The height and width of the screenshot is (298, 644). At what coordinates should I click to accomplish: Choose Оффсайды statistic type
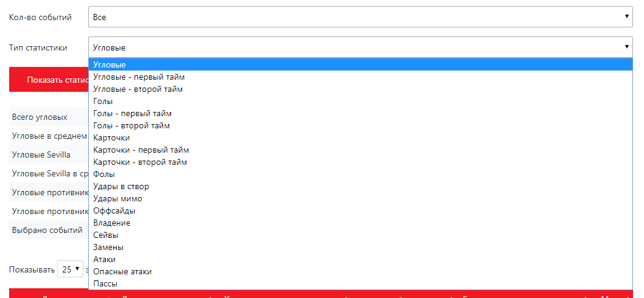pos(114,211)
